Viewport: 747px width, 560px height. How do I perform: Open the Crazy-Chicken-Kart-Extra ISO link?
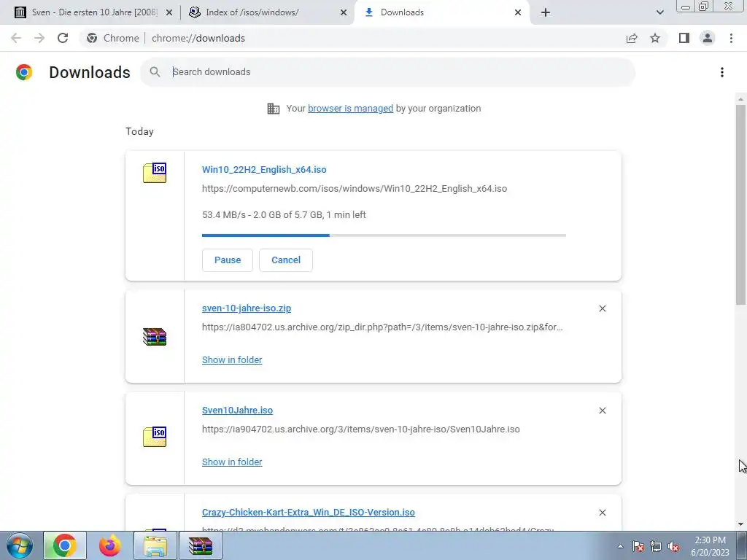309,513
